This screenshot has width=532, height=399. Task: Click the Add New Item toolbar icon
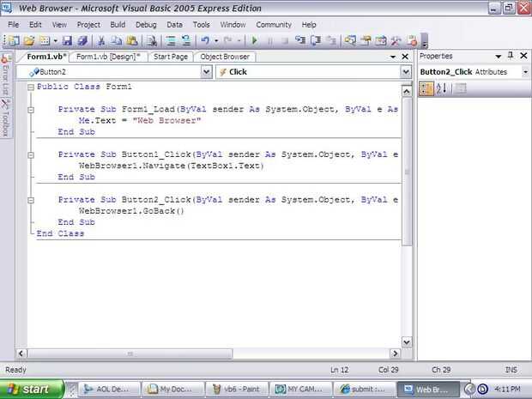(45, 40)
